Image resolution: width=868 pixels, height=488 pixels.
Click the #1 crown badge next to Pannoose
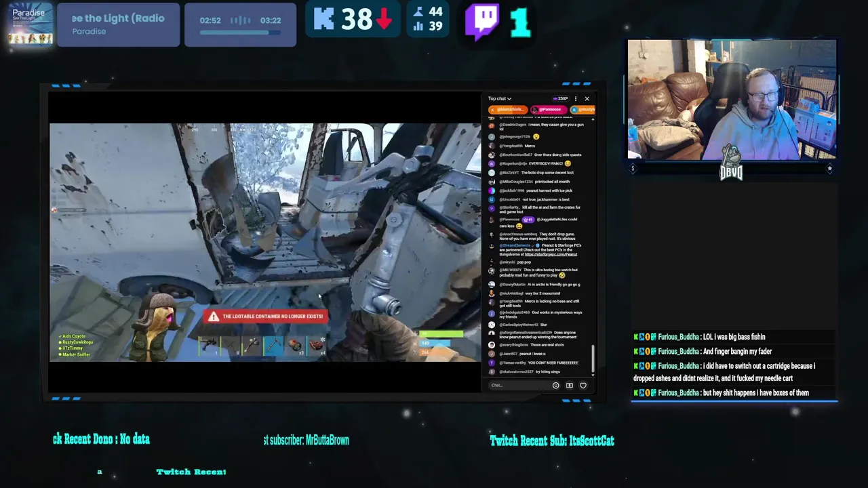tap(528, 220)
